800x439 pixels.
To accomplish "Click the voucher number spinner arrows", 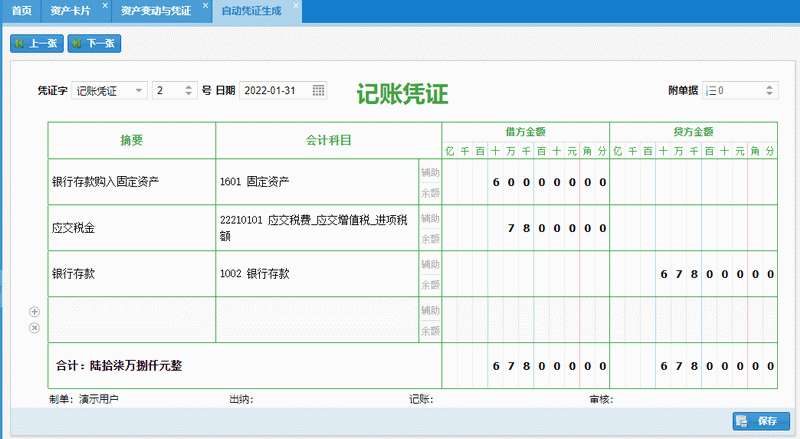I will click(190, 91).
